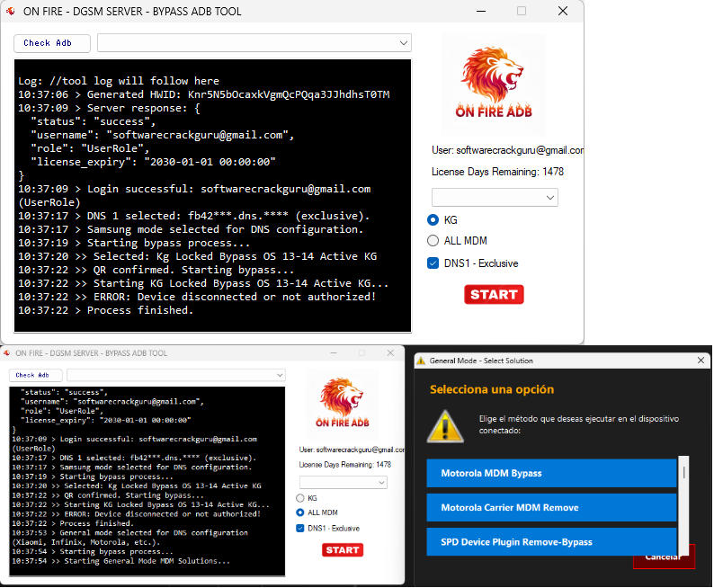This screenshot has height=588, width=714.
Task: Select Motorola Carrier MDM Remove option
Action: pos(550,508)
